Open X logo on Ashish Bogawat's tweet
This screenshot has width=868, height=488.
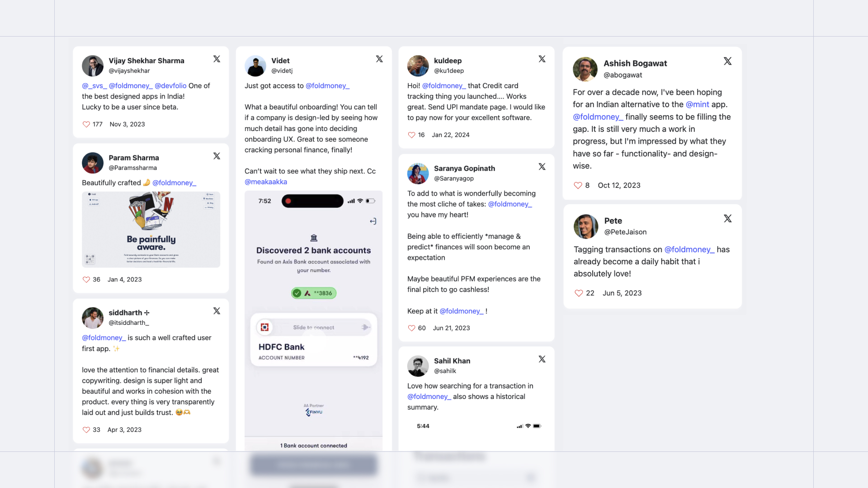coord(728,61)
